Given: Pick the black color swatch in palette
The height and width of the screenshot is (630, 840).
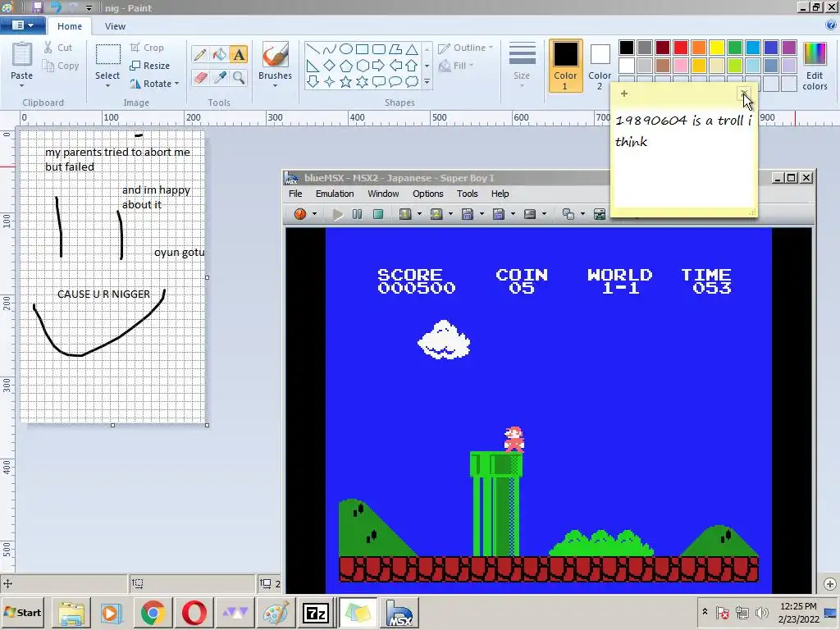Looking at the screenshot, I should (626, 48).
